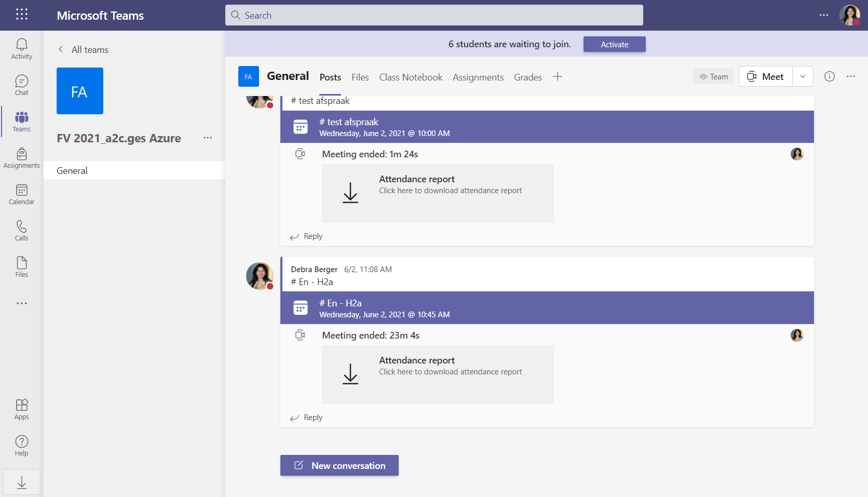This screenshot has width=868, height=497.
Task: Open the Apps panel
Action: (x=21, y=408)
